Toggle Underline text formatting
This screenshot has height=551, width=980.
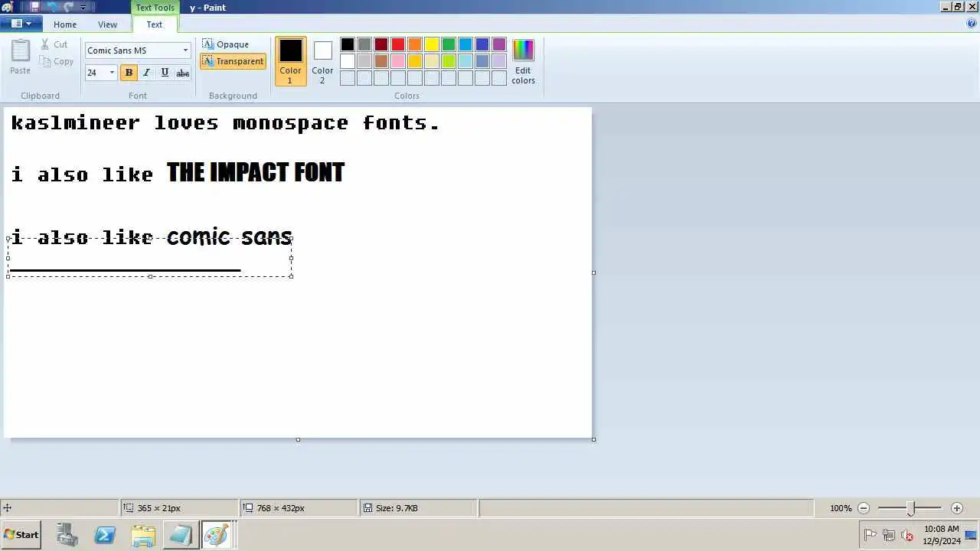pyautogui.click(x=165, y=73)
